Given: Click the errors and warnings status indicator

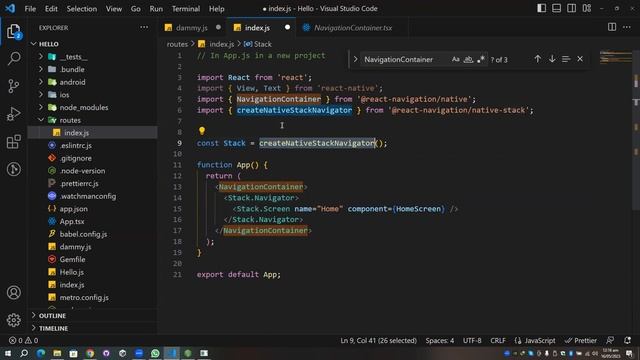Looking at the screenshot, I should tap(23, 340).
